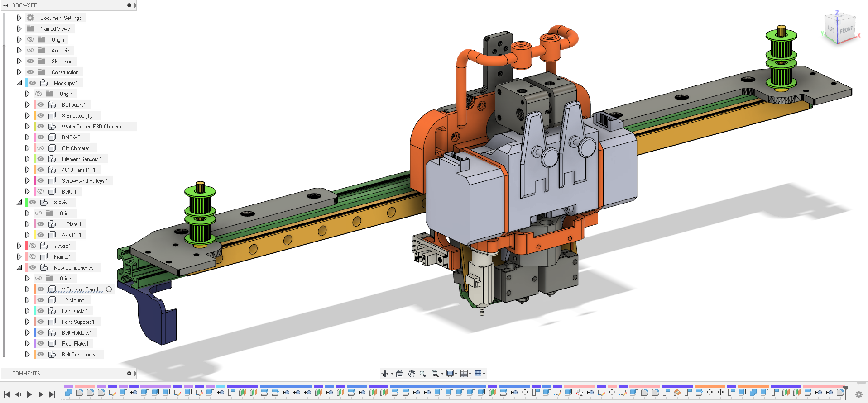Collapse the X Axis:1 node
The image size is (868, 403).
[x=19, y=202]
